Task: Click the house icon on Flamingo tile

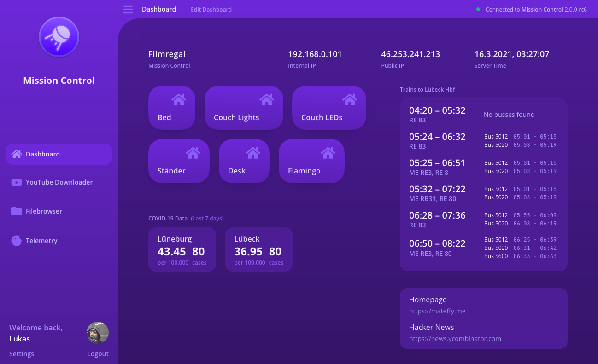Action: 328,152
